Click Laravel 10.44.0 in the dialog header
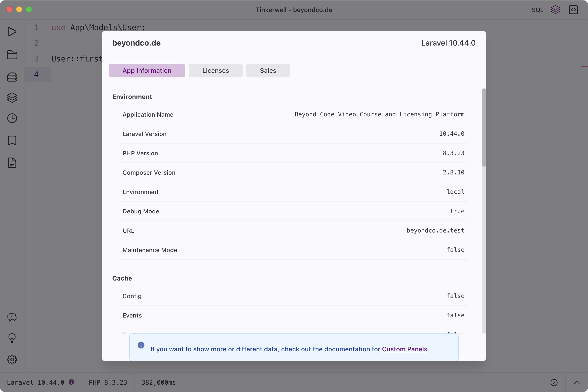This screenshot has height=392, width=588. click(x=448, y=43)
